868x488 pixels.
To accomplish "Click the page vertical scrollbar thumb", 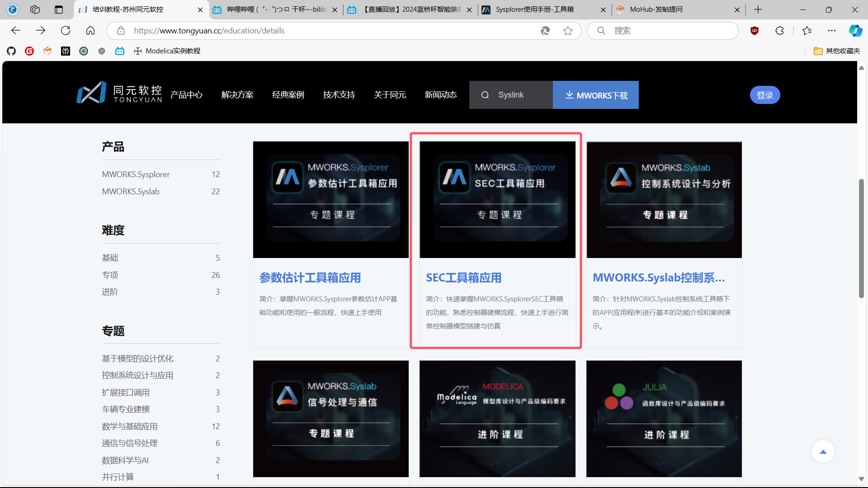I will tap(861, 239).
